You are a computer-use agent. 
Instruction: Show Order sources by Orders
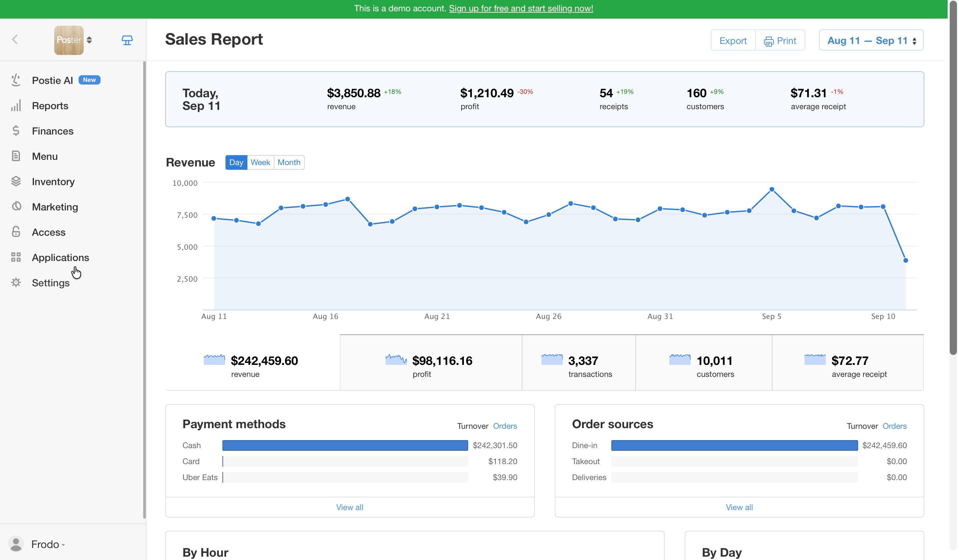894,426
